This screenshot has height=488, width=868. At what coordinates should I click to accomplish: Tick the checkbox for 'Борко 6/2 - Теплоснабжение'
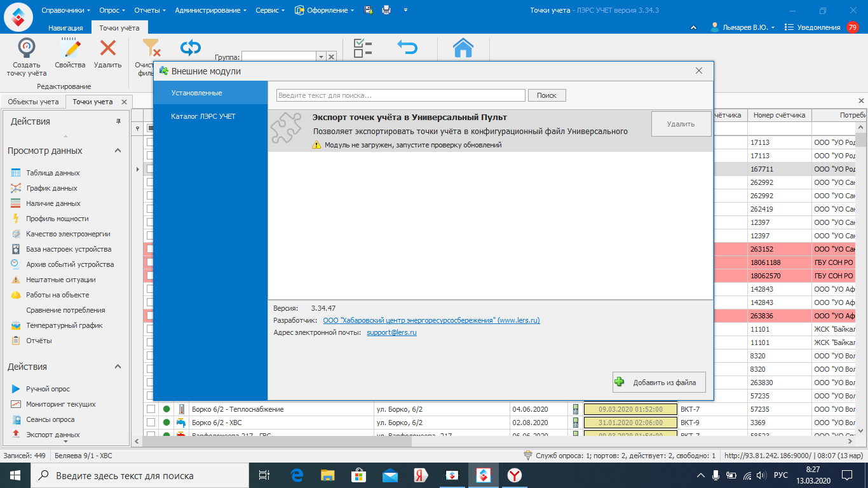pos(151,409)
